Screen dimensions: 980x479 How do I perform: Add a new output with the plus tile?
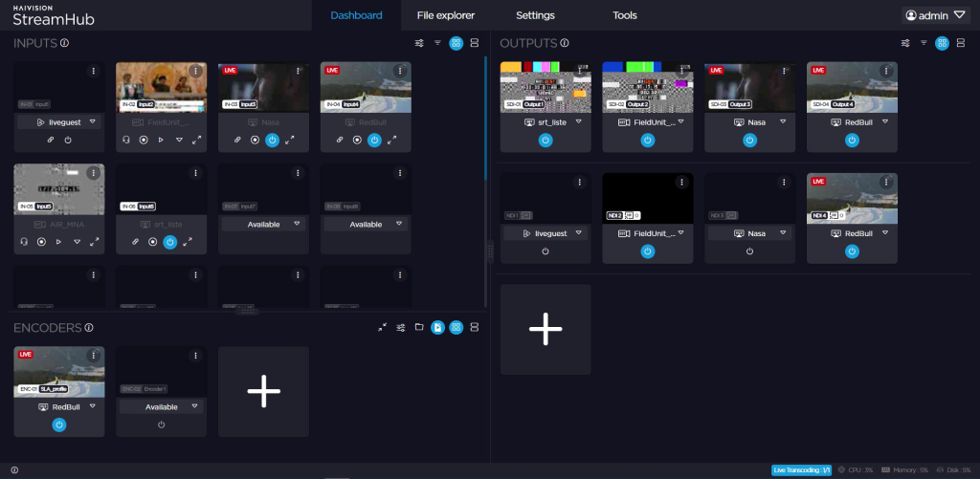(545, 329)
